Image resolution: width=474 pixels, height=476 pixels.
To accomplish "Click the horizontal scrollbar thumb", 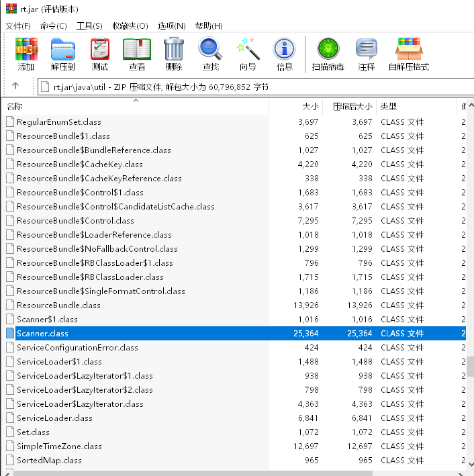I will [193, 473].
